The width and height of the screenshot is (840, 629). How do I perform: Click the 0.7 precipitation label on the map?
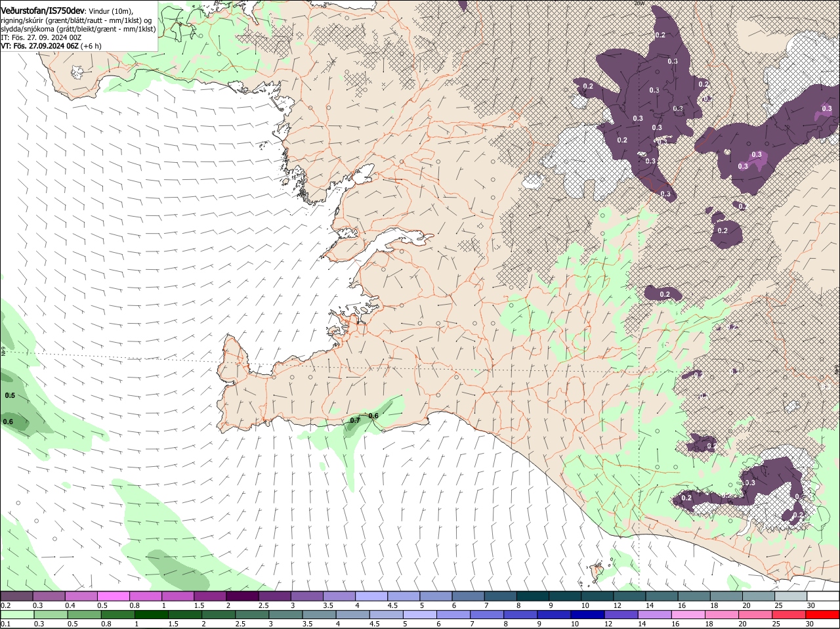click(355, 420)
